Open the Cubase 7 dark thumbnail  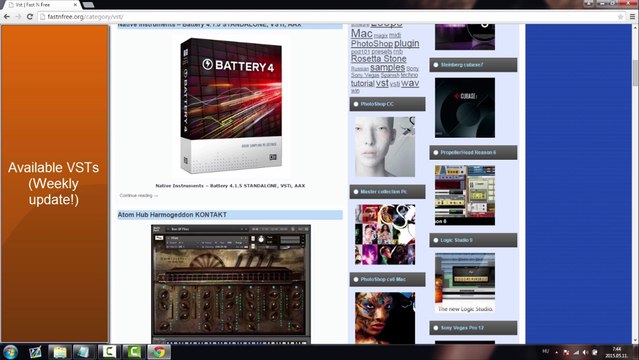coord(465,108)
